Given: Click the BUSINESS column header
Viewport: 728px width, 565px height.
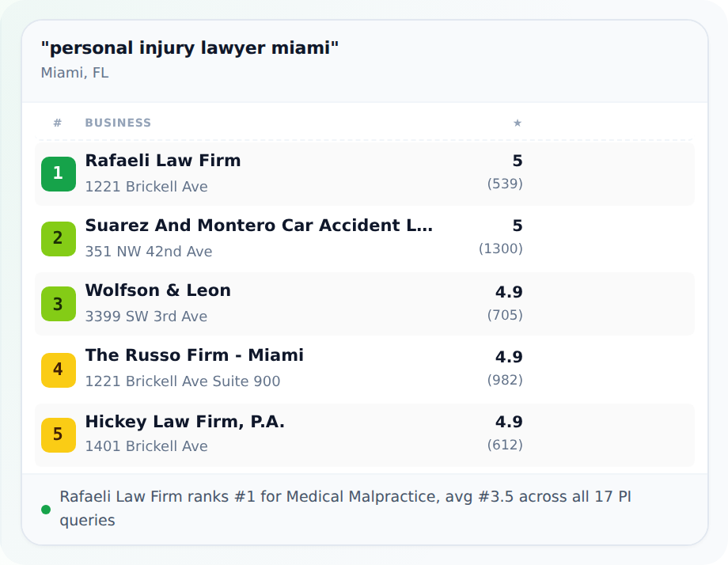Looking at the screenshot, I should pyautogui.click(x=118, y=123).
